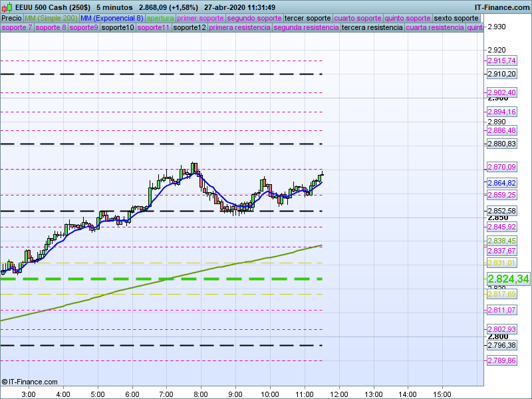Click the 12:00 mark on time axis

[x=338, y=394]
